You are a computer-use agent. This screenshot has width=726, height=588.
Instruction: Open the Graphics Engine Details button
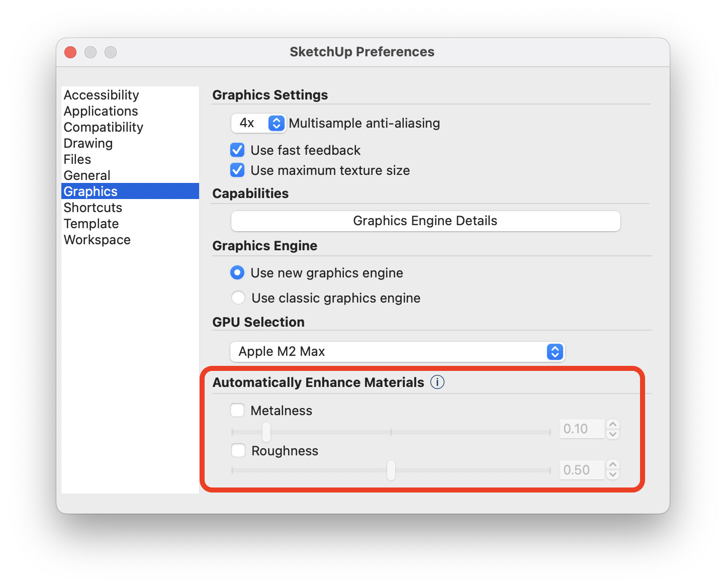425,221
